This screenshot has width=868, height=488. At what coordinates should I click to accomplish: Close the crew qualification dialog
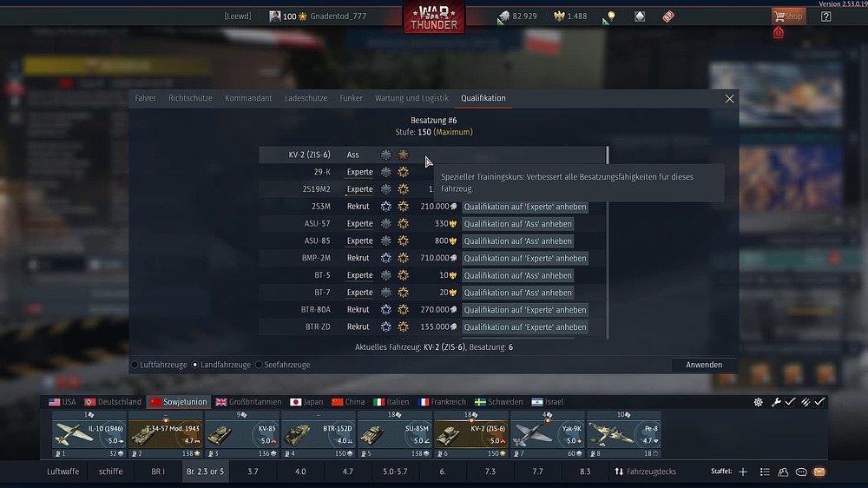730,99
